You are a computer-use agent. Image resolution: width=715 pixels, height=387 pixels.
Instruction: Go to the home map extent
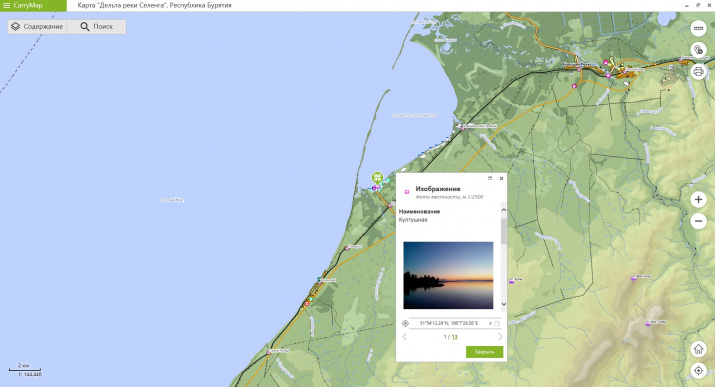tap(698, 349)
